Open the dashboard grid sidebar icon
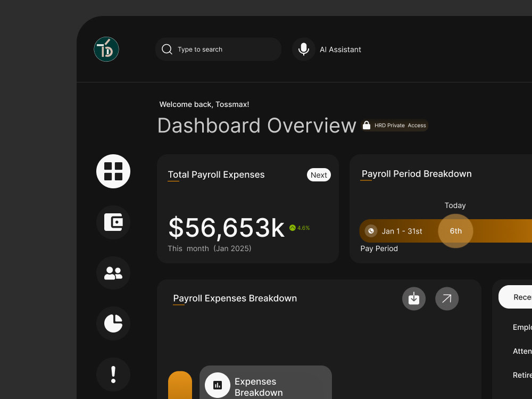Image resolution: width=532 pixels, height=399 pixels. tap(113, 171)
